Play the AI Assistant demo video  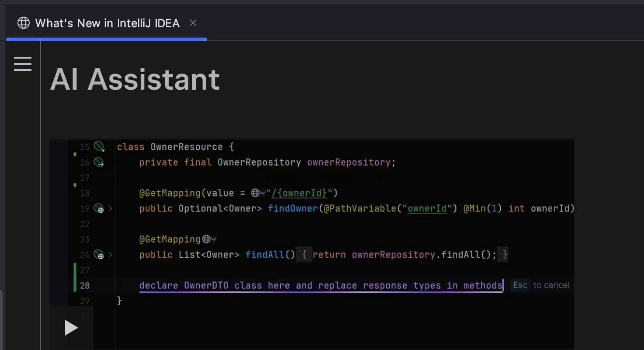71,327
